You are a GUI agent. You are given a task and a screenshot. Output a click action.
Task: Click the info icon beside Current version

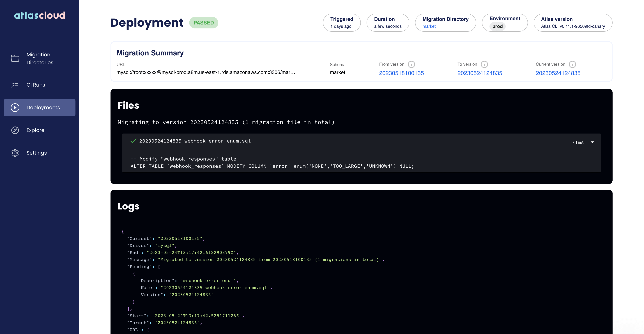click(x=573, y=64)
